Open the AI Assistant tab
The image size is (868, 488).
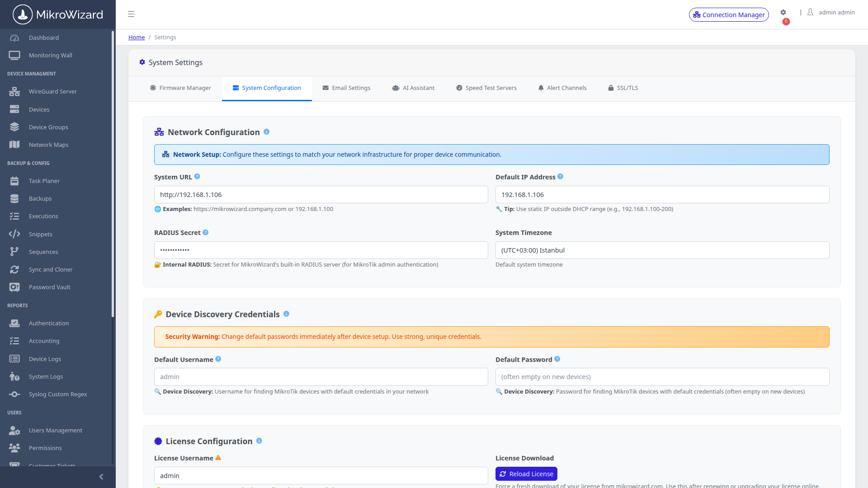point(413,88)
